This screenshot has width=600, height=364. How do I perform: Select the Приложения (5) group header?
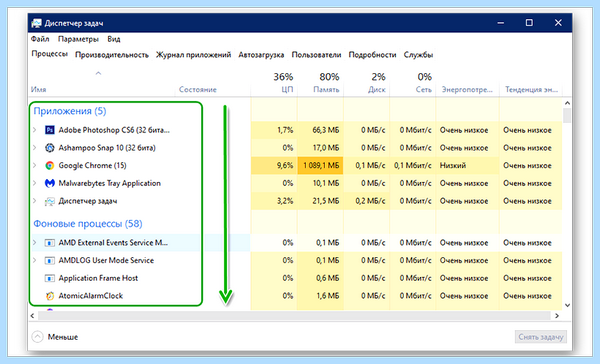pos(70,111)
